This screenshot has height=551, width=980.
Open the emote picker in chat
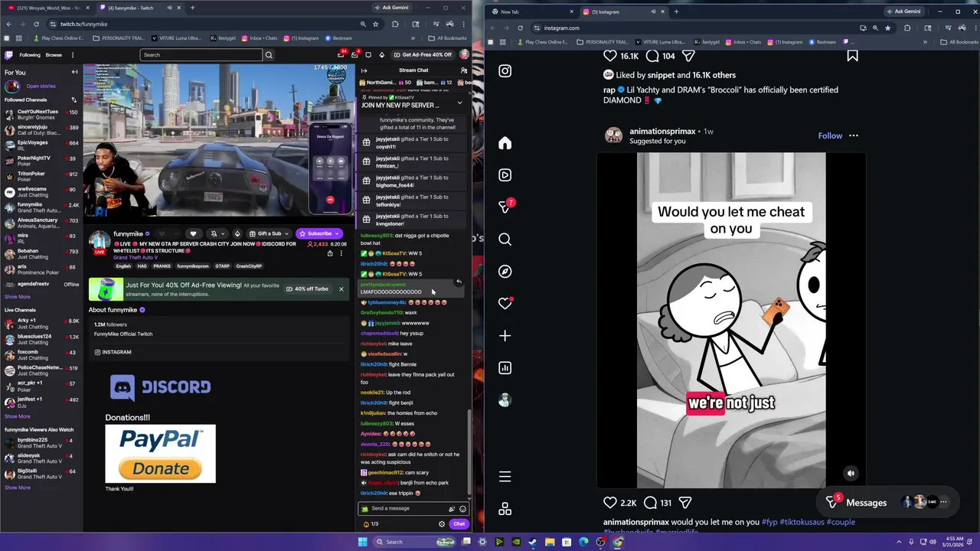tap(462, 509)
